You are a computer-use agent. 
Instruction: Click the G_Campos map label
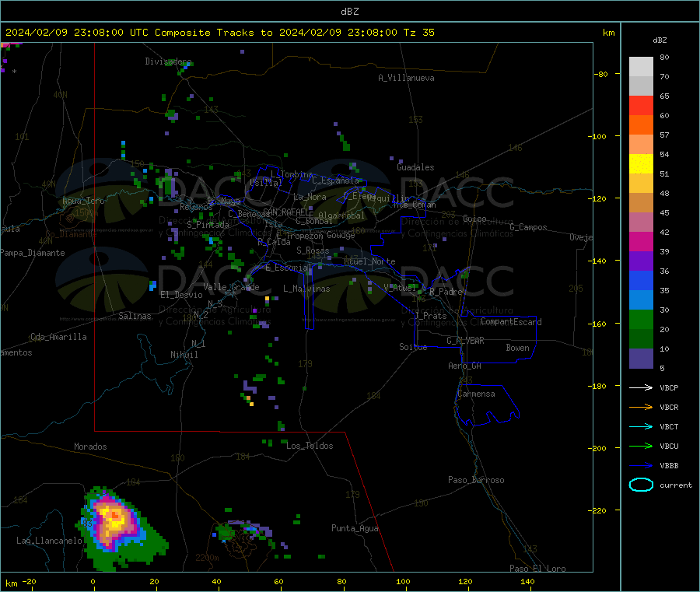(528, 227)
